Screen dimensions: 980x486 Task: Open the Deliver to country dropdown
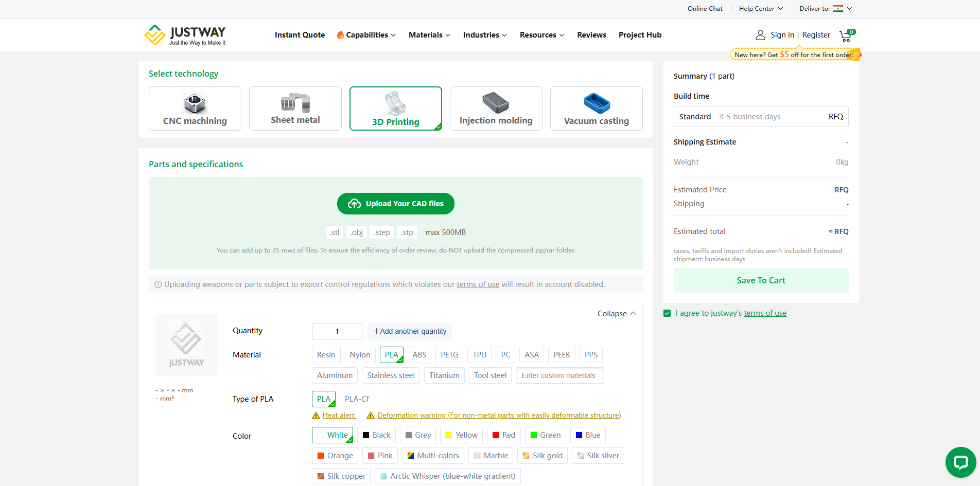[x=826, y=9]
